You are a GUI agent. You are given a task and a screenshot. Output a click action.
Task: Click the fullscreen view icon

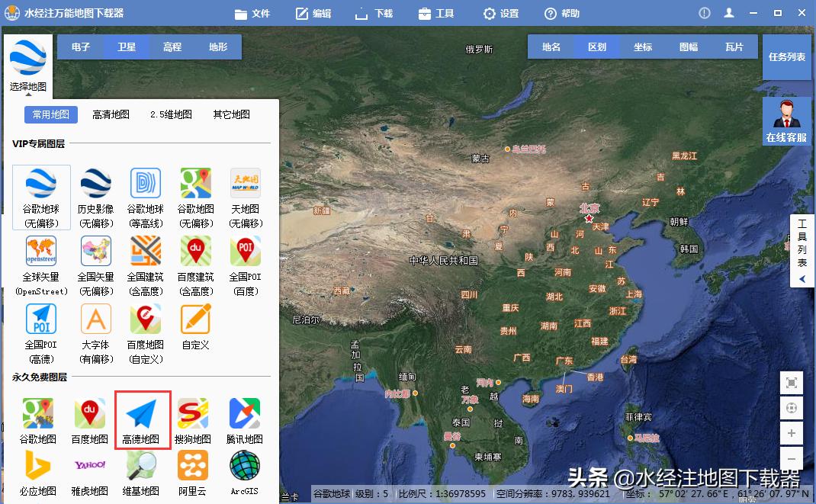(x=792, y=382)
